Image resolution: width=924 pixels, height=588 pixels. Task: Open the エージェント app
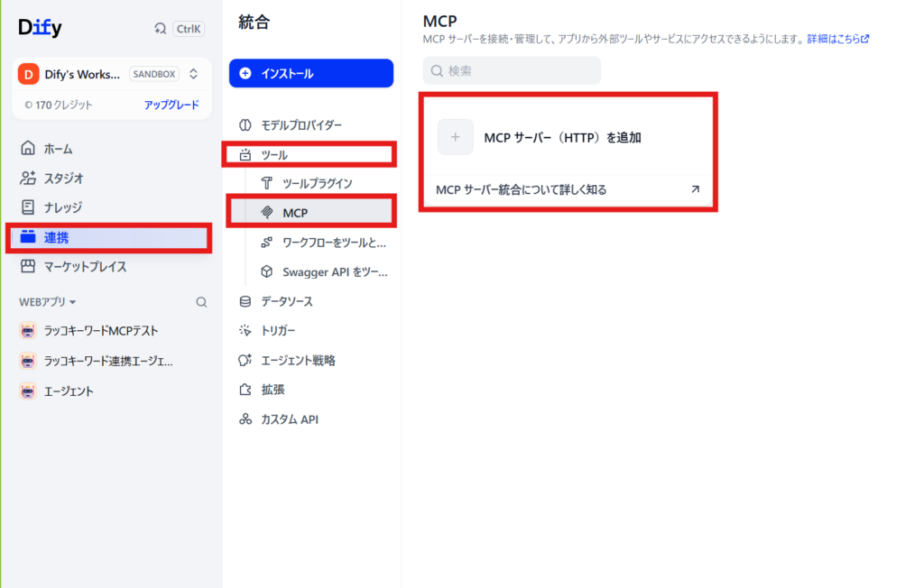click(111, 391)
